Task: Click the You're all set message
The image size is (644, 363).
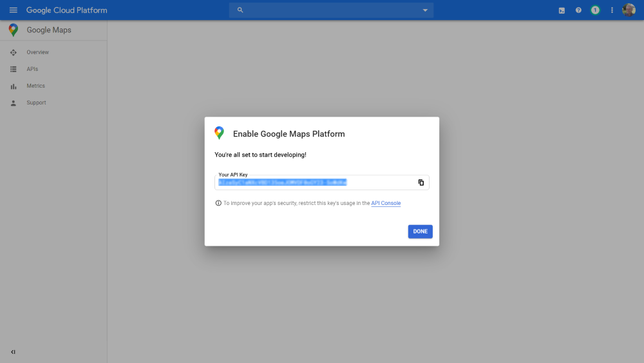Action: [260, 155]
